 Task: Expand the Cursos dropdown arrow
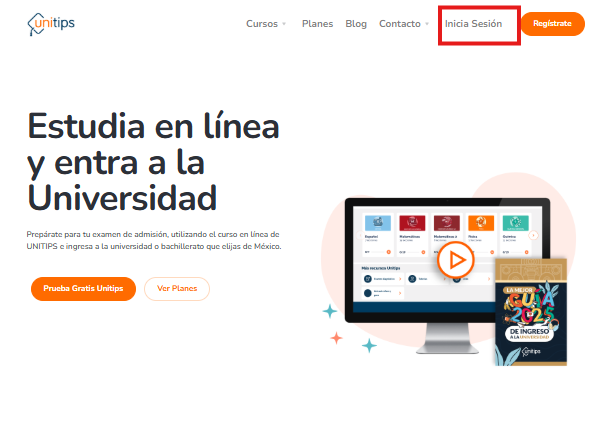284,24
